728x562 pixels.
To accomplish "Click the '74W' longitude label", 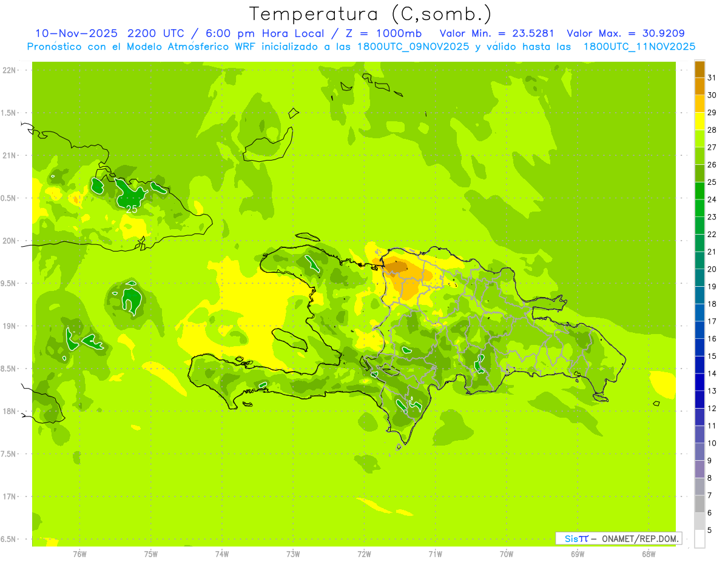I will [x=222, y=554].
